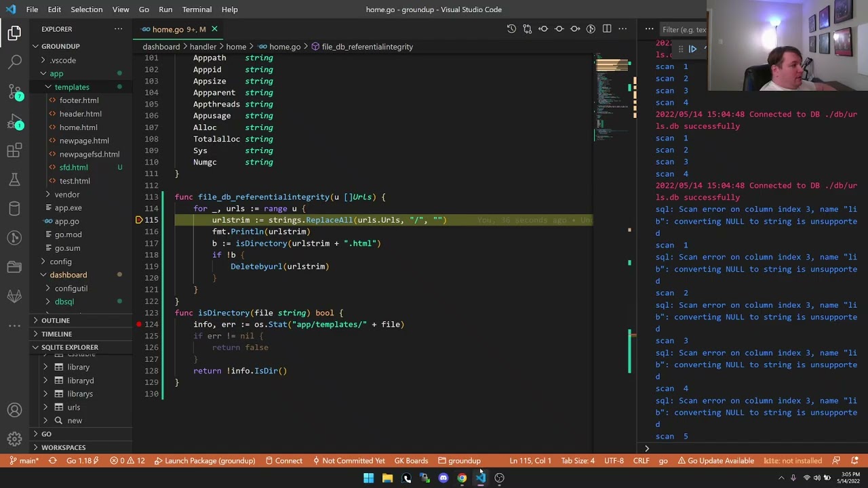Open changes compare icon in editor toolbar
Image resolution: width=868 pixels, height=488 pixels.
point(527,29)
